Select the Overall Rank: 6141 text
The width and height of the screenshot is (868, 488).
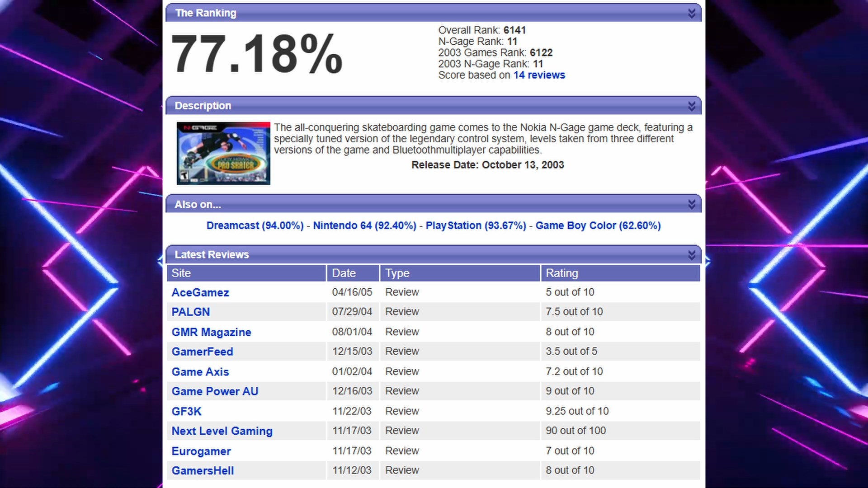pos(482,30)
